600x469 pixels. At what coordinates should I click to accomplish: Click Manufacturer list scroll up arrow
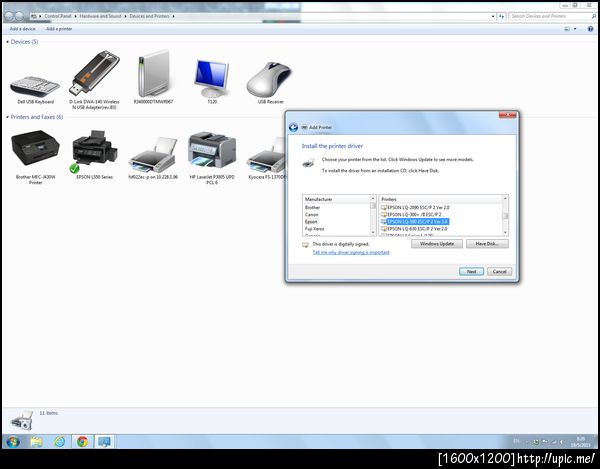(373, 199)
